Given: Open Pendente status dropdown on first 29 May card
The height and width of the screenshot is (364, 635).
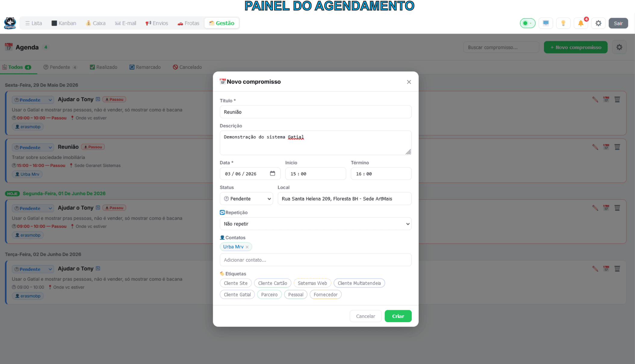Looking at the screenshot, I should coord(33,100).
